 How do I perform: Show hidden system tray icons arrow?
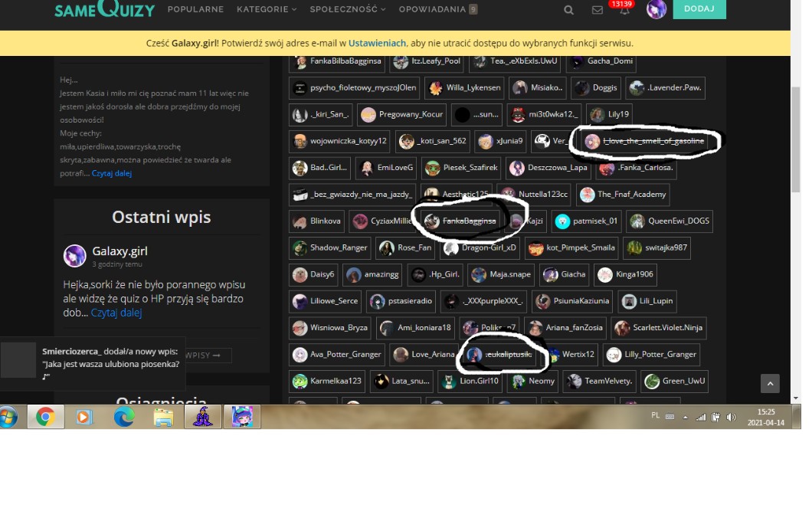pyautogui.click(x=684, y=417)
